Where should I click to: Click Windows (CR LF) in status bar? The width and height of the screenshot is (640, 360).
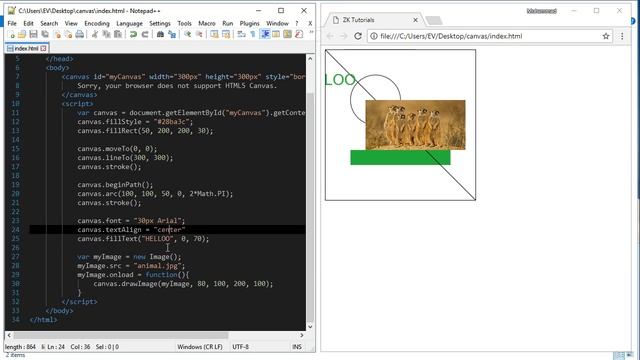click(200, 347)
